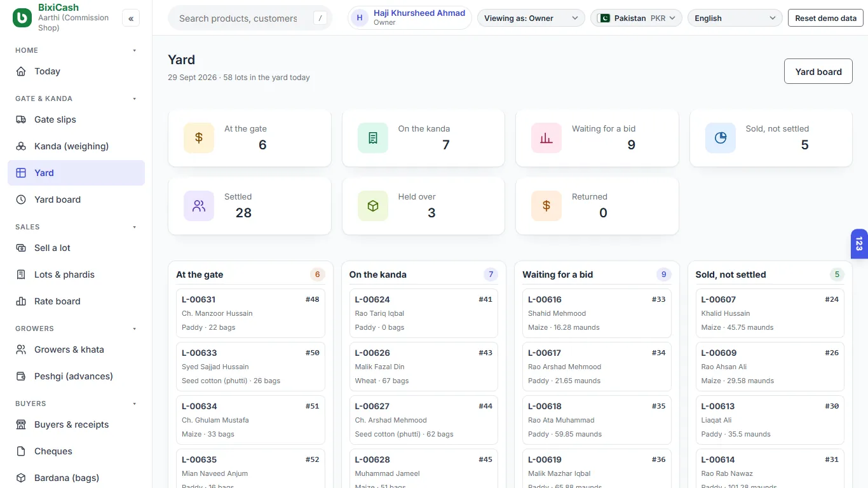Click the cube icon on Held over card
This screenshot has width=868, height=488.
tap(373, 206)
